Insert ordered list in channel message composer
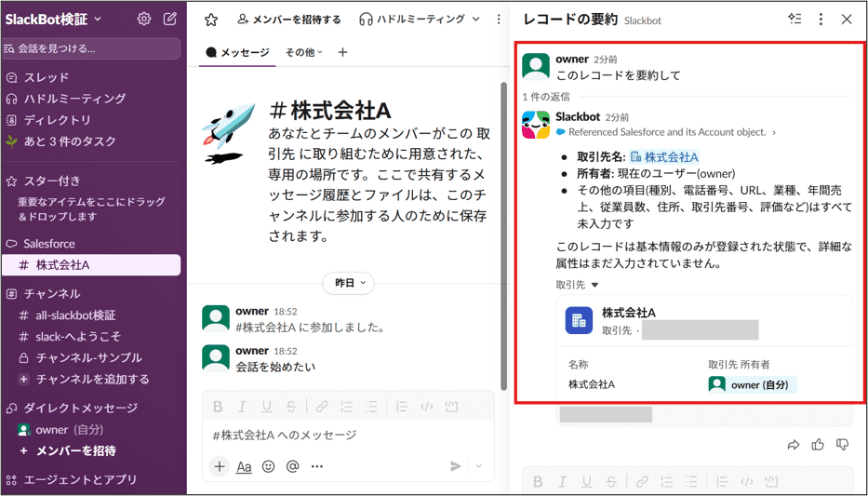This screenshot has width=868, height=496. [x=347, y=407]
